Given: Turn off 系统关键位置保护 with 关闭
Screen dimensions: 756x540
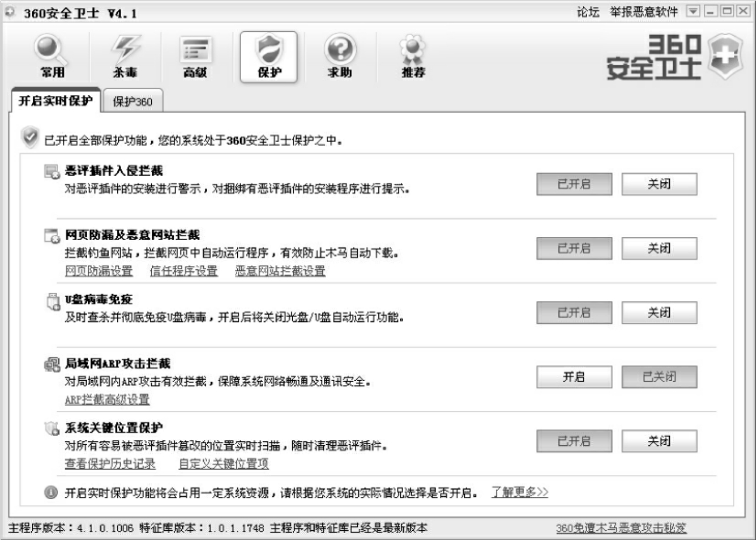Looking at the screenshot, I should (659, 441).
